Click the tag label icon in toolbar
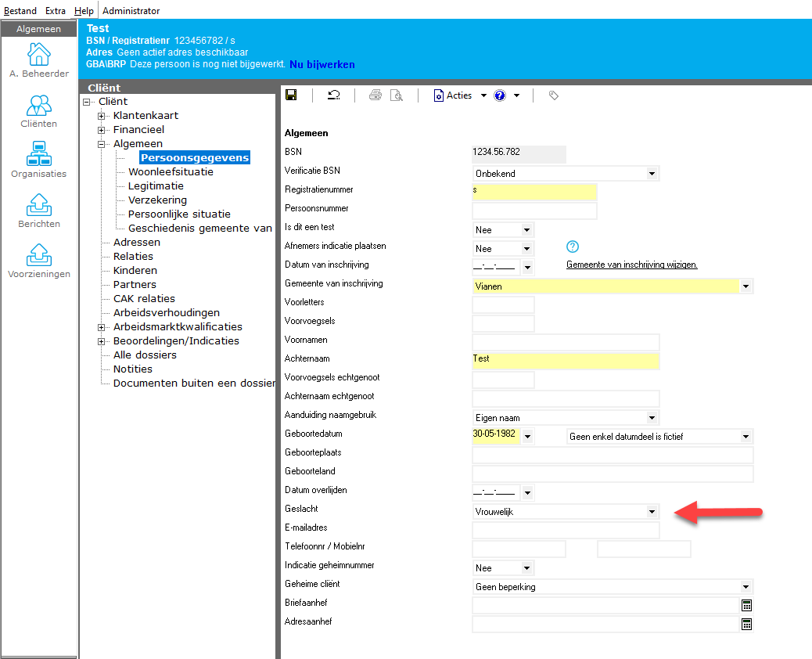This screenshot has height=659, width=812. 554,95
